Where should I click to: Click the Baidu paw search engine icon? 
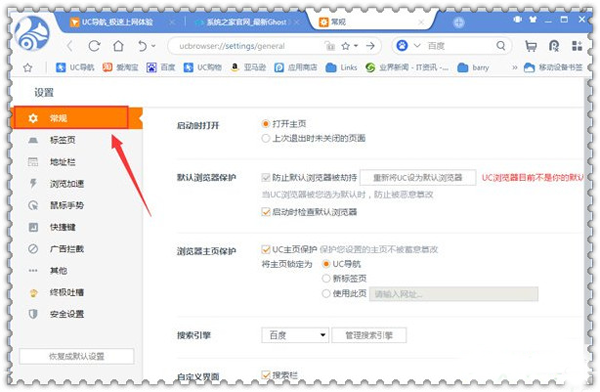click(x=402, y=46)
